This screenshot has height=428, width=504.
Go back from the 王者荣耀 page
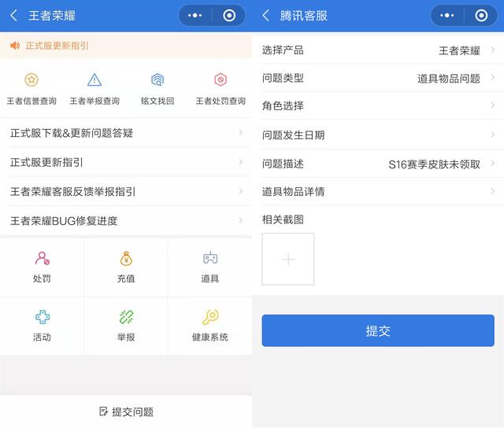[14, 16]
